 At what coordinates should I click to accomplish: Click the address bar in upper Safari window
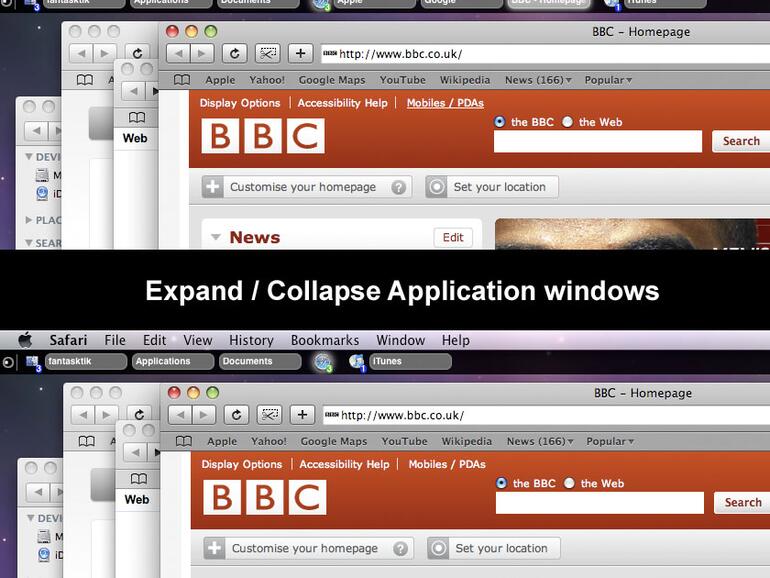click(545, 54)
